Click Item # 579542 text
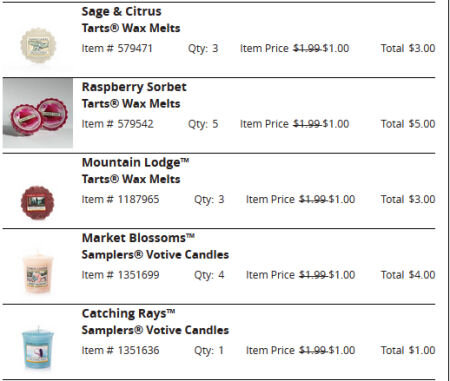Image resolution: width=450 pixels, height=381 pixels. click(118, 124)
